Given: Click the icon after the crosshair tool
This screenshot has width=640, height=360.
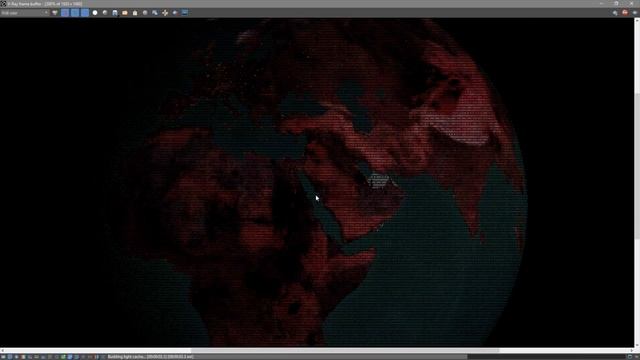Looking at the screenshot, I should coord(175,13).
